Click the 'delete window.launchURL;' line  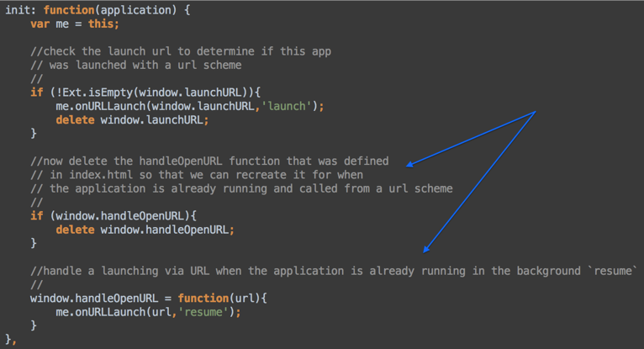132,120
